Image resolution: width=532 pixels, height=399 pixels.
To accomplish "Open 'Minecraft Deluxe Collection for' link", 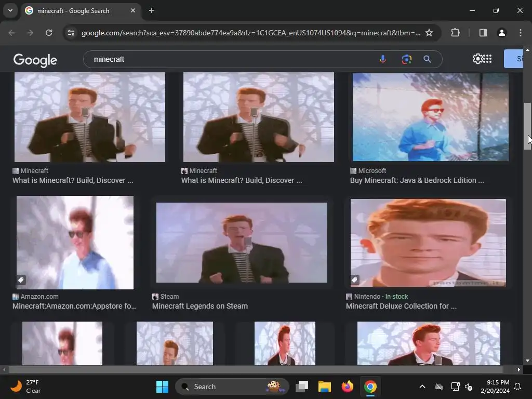I will point(401,306).
